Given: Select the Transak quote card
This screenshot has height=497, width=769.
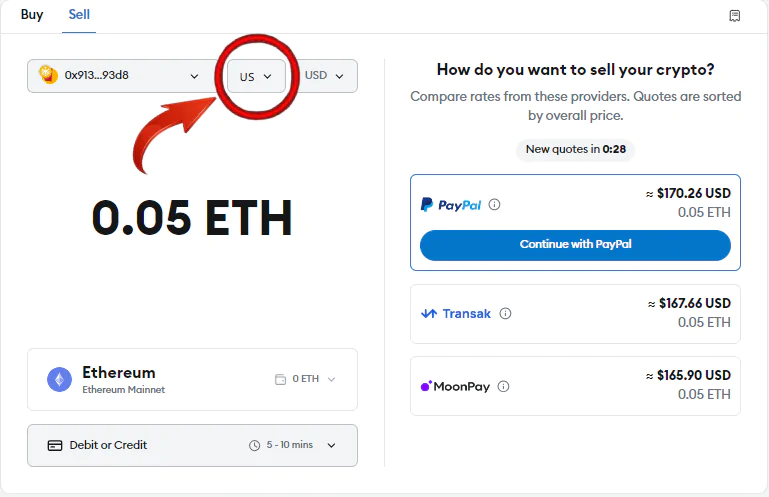Looking at the screenshot, I should click(x=575, y=314).
